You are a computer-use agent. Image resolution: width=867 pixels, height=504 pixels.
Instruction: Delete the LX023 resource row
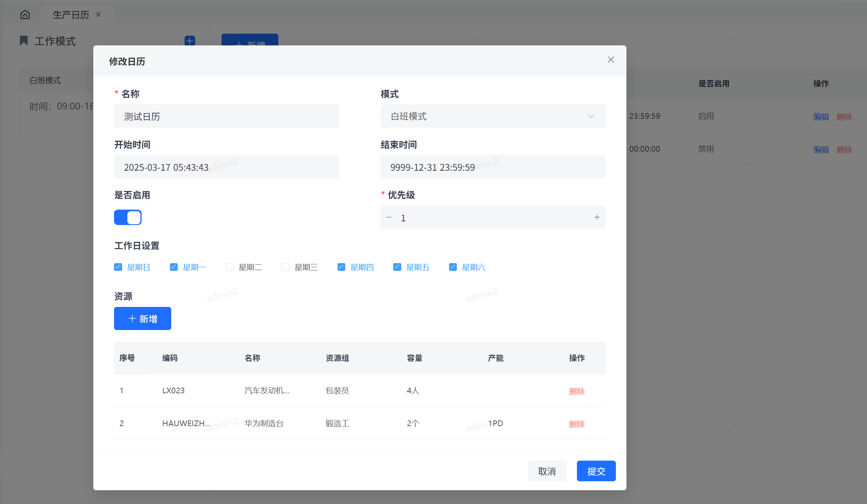tap(577, 391)
